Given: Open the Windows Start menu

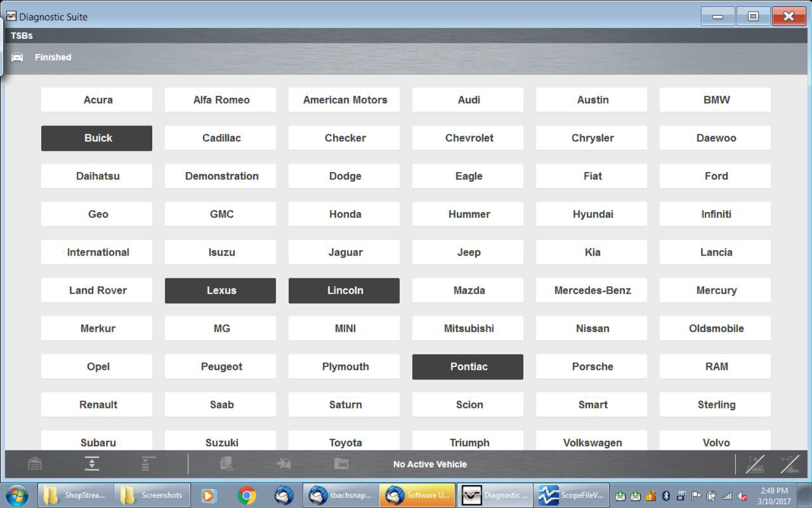Looking at the screenshot, I should [17, 495].
